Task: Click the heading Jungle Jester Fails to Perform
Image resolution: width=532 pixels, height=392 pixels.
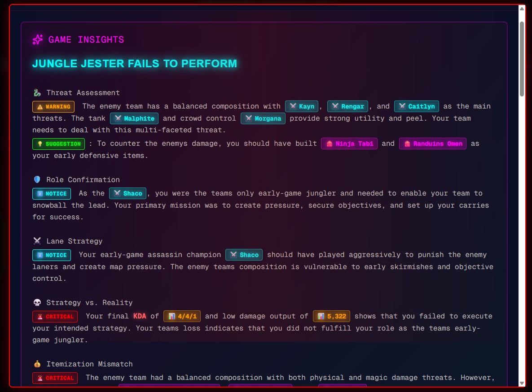Action: coord(135,63)
